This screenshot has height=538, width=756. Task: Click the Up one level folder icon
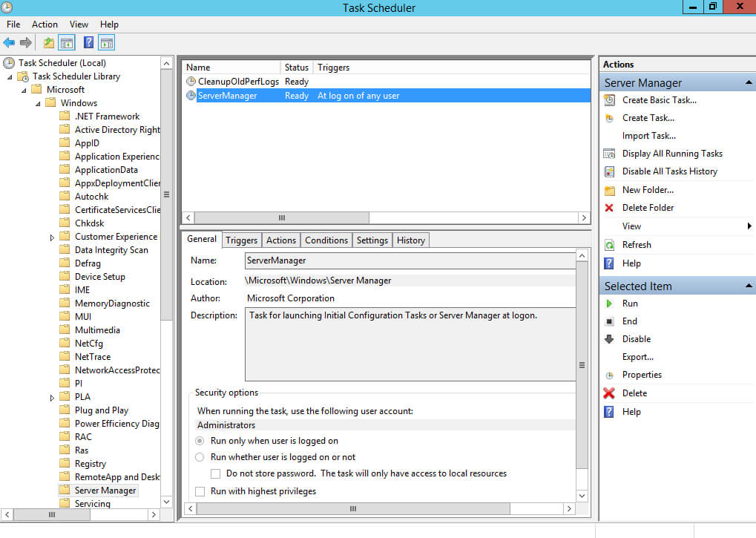[49, 42]
